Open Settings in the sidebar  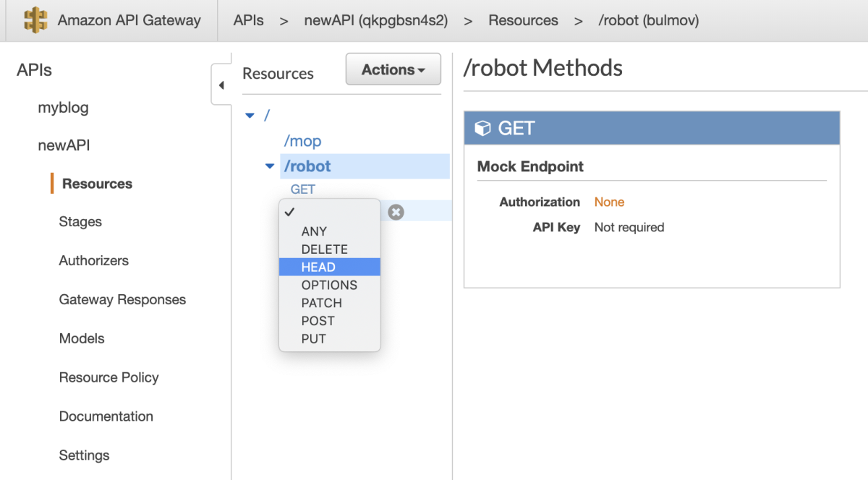(85, 455)
